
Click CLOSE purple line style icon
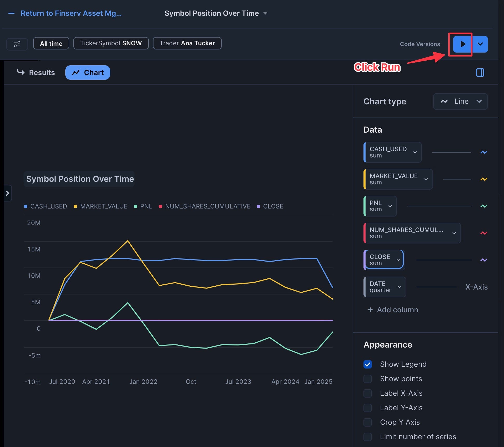pos(484,260)
